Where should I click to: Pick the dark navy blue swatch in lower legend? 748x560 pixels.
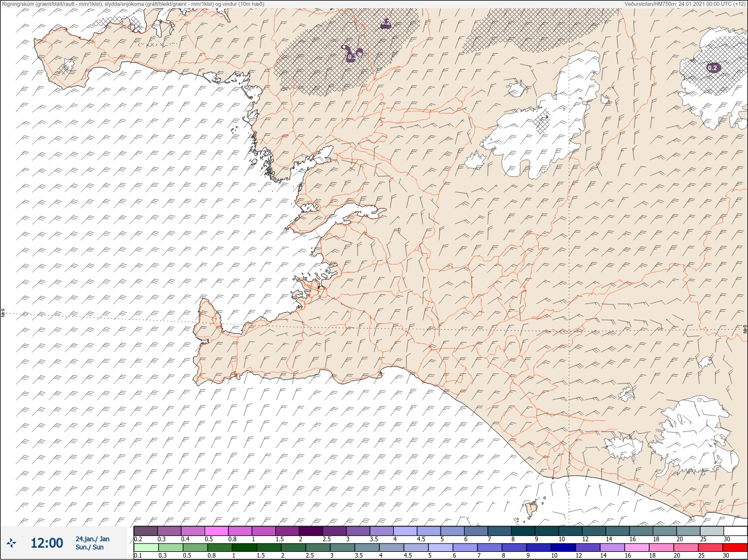[x=563, y=548]
